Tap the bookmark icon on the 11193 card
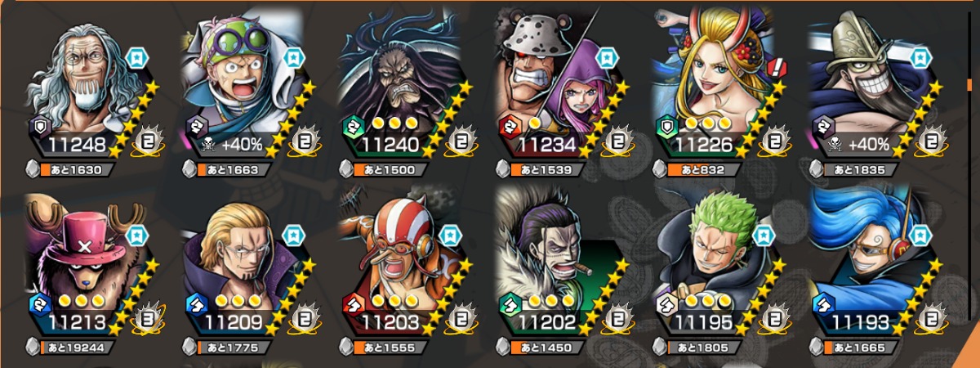Viewport: 980px width, 368px height. click(920, 236)
